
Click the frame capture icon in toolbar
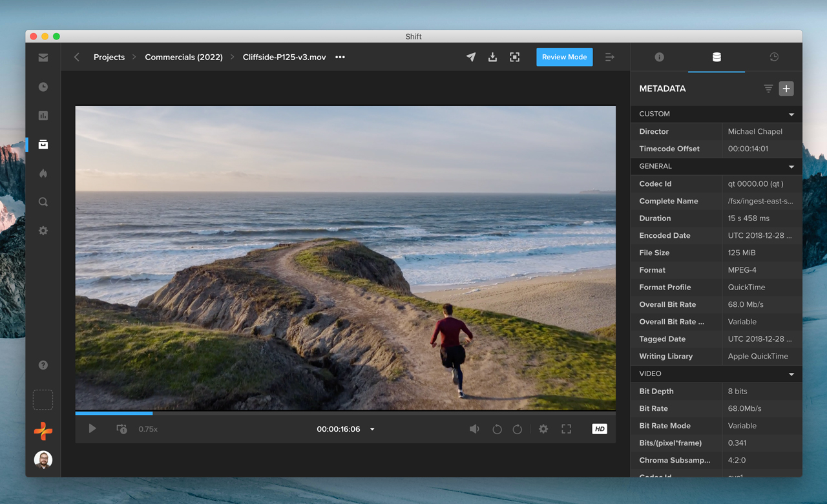click(514, 57)
